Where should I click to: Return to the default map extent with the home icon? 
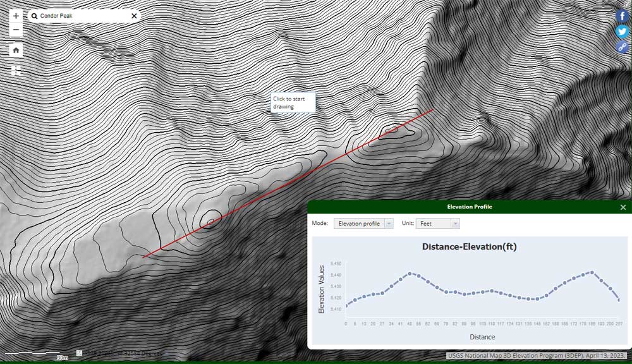pyautogui.click(x=16, y=50)
